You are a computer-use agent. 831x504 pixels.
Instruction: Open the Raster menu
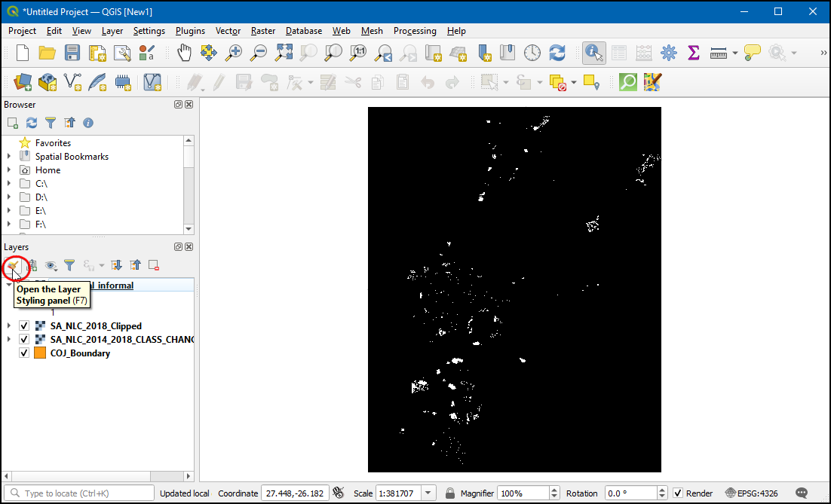pyautogui.click(x=263, y=31)
